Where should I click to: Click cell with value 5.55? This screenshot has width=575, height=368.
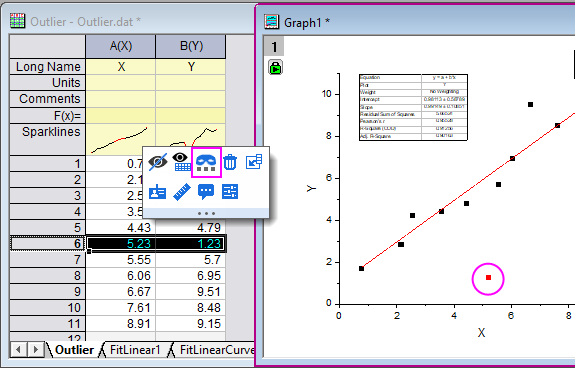tap(121, 260)
